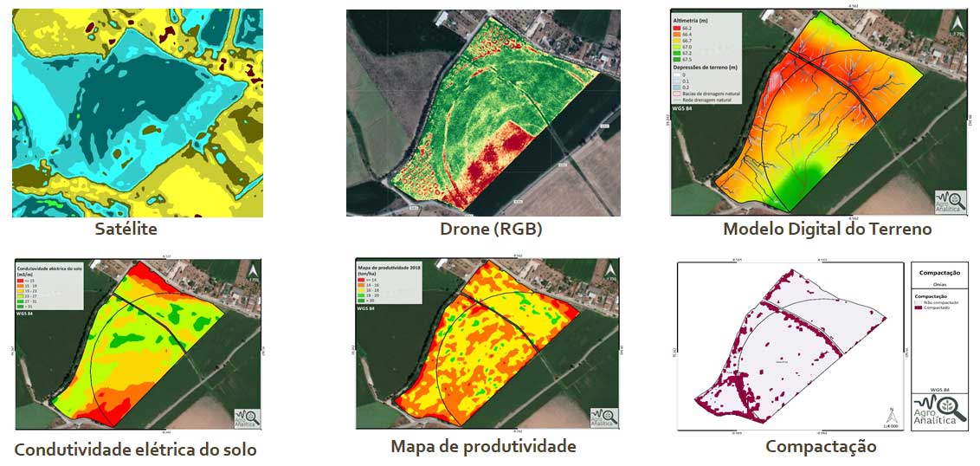Screen dimensions: 980x466
Task: Click the north arrow on the conductivity map
Action: (252, 272)
